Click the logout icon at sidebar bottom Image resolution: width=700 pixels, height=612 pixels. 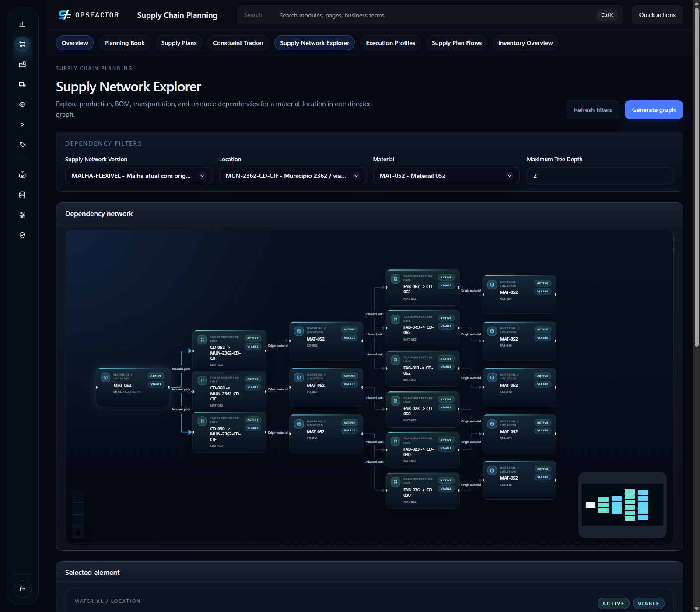tap(23, 589)
